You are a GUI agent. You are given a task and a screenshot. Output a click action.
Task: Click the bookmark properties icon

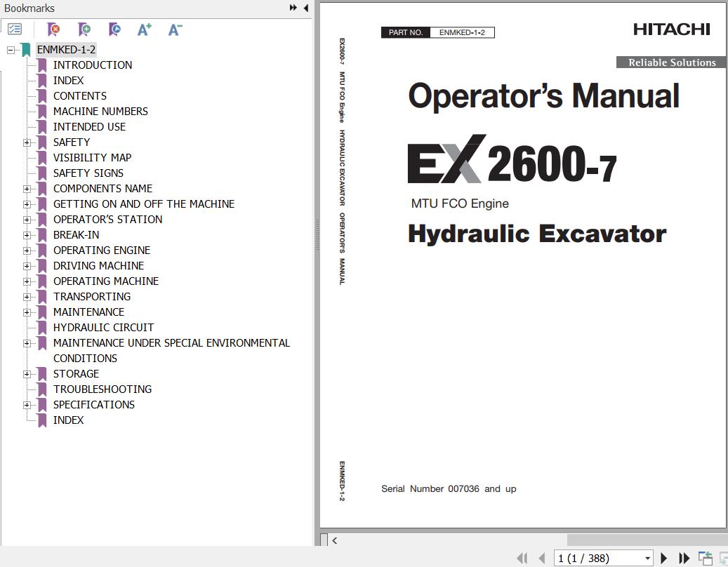114,29
